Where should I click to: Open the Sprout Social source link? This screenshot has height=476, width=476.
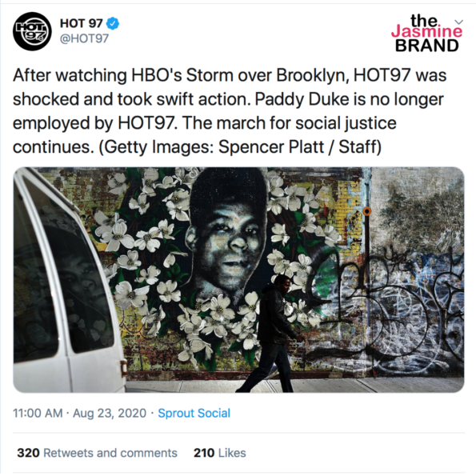tap(194, 413)
